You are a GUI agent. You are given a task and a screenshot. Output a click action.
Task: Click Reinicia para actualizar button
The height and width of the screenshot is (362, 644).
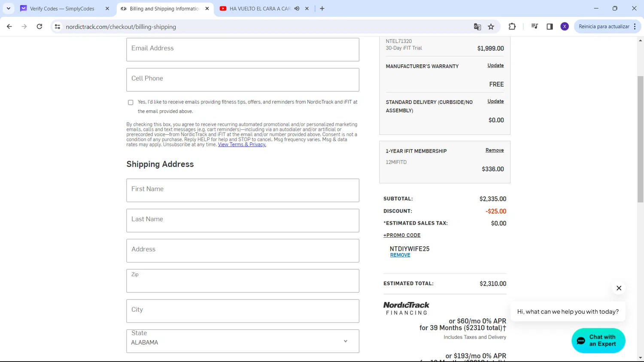(604, 27)
